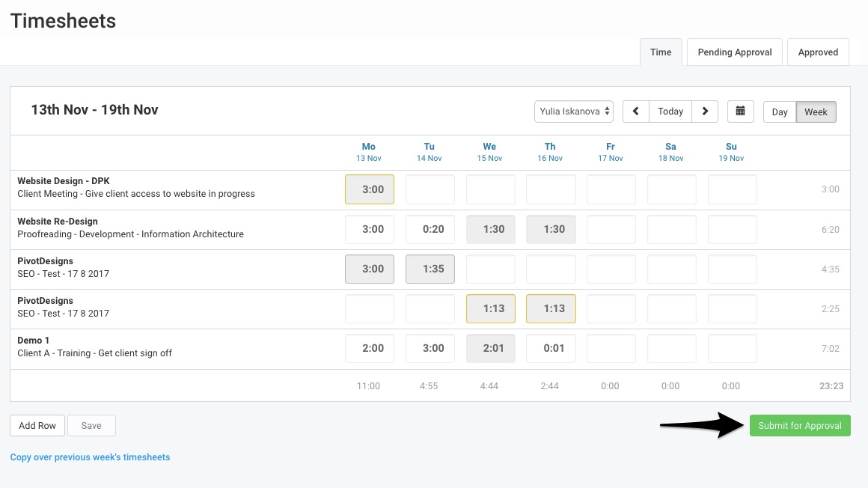Select the Time tab

point(661,52)
